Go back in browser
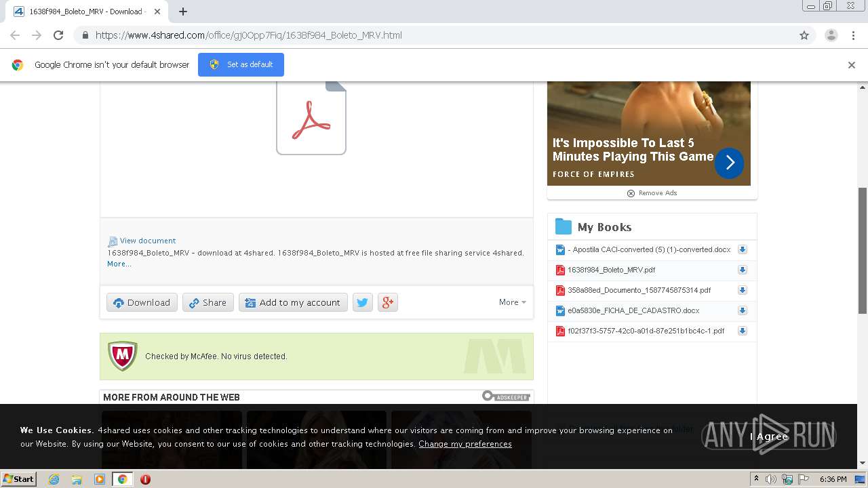Screen dimensions: 868x488 pyautogui.click(x=15, y=35)
